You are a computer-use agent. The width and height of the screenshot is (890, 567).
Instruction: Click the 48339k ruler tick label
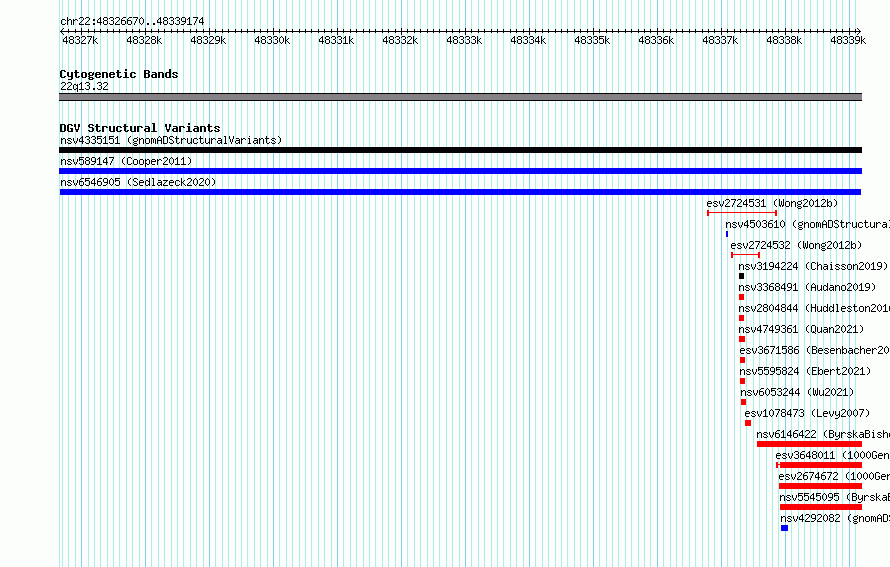point(848,40)
